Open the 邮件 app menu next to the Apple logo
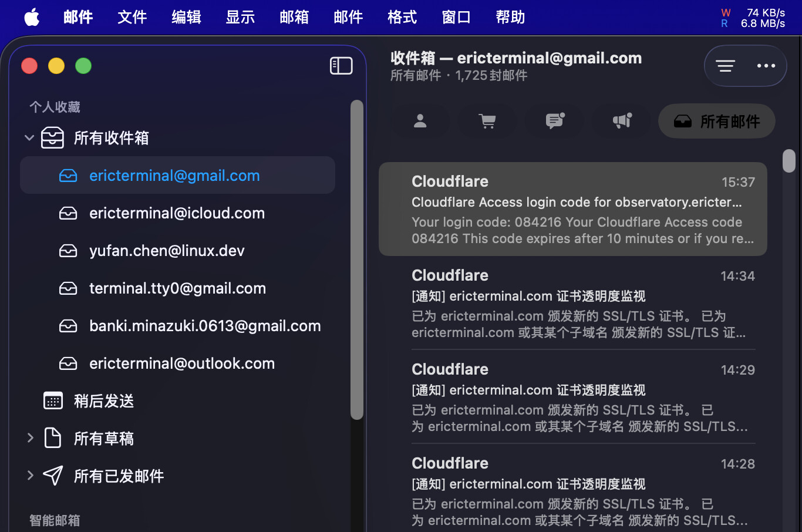This screenshot has height=532, width=802. coord(78,17)
